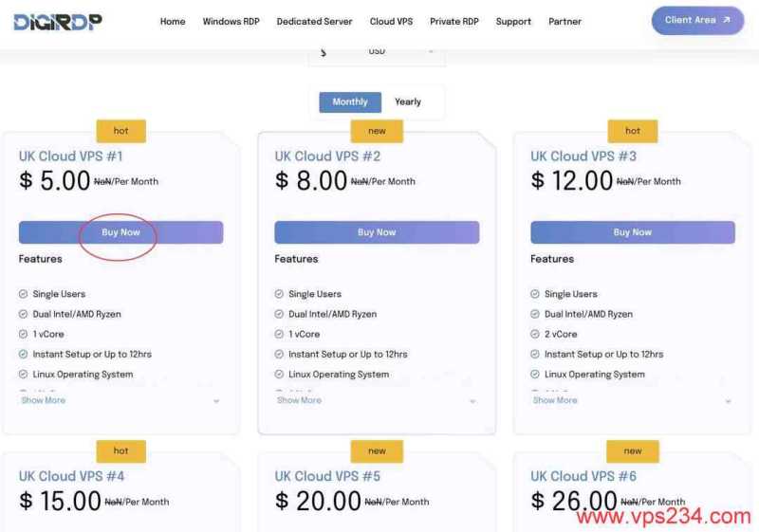Viewport: 759px width, 532px height.
Task: Click the hot badge on VPS #3
Action: 633,131
